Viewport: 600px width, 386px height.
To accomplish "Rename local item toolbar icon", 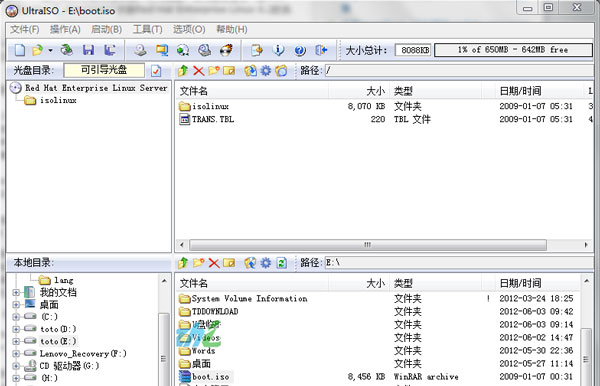I will (229, 263).
